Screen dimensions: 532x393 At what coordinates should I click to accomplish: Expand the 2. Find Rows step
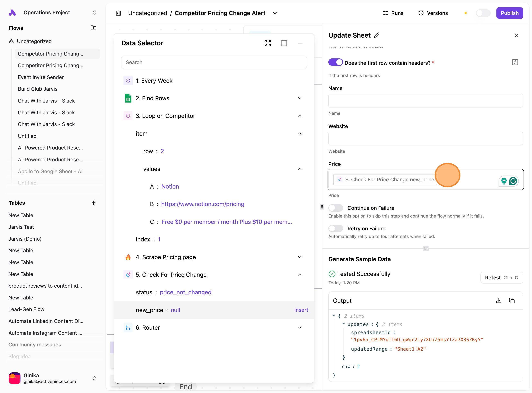[x=300, y=98]
